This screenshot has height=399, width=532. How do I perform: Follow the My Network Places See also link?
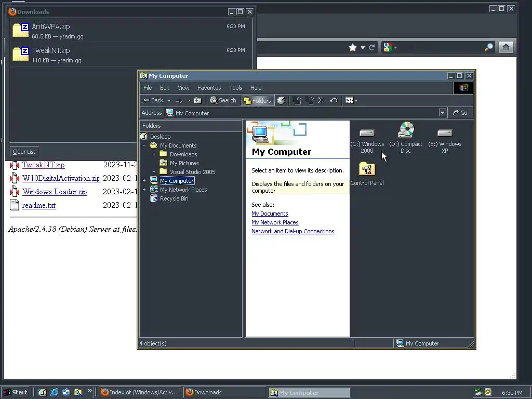pos(275,222)
